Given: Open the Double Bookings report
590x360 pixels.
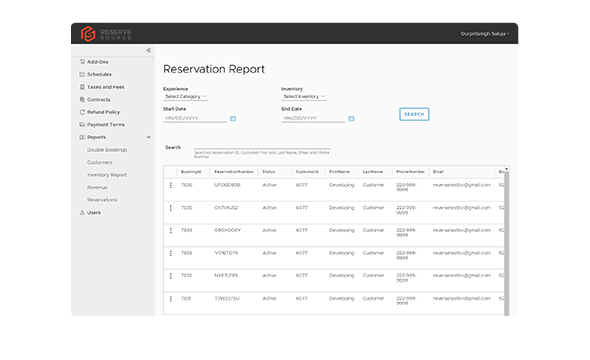Looking at the screenshot, I should pyautogui.click(x=107, y=150).
